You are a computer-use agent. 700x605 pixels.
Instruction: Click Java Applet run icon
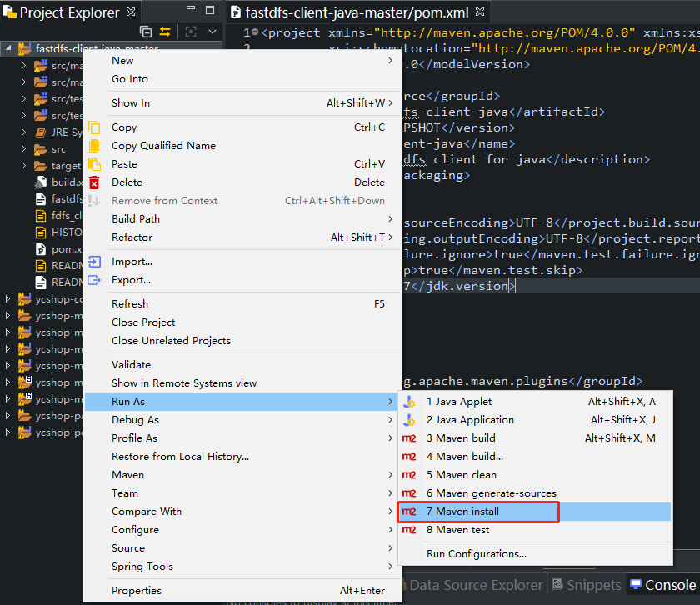click(409, 402)
